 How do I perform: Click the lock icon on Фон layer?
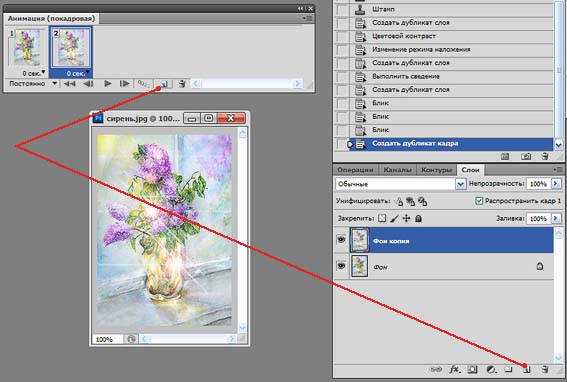coord(540,267)
